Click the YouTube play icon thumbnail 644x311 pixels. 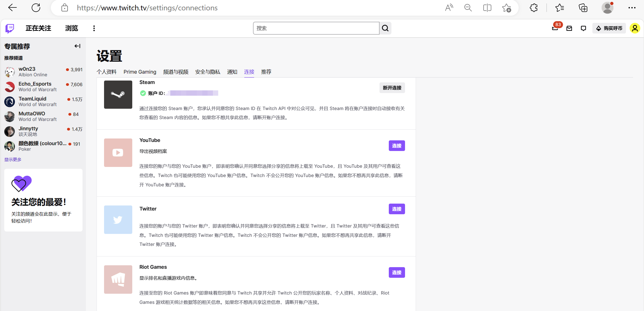tap(118, 153)
